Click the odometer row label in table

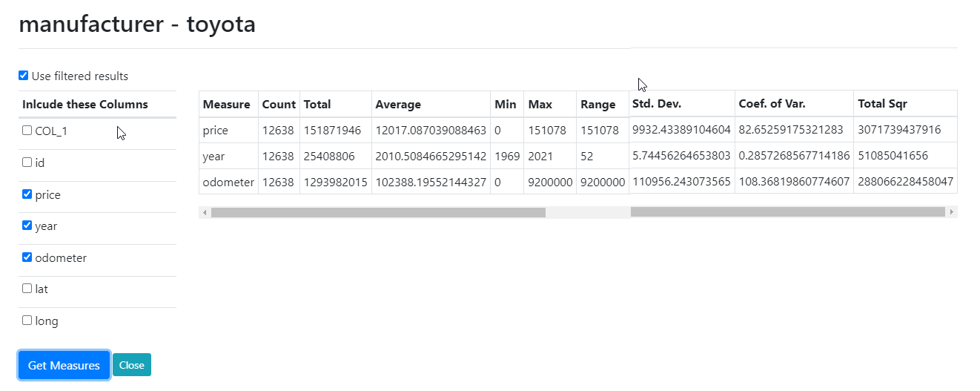(x=228, y=182)
